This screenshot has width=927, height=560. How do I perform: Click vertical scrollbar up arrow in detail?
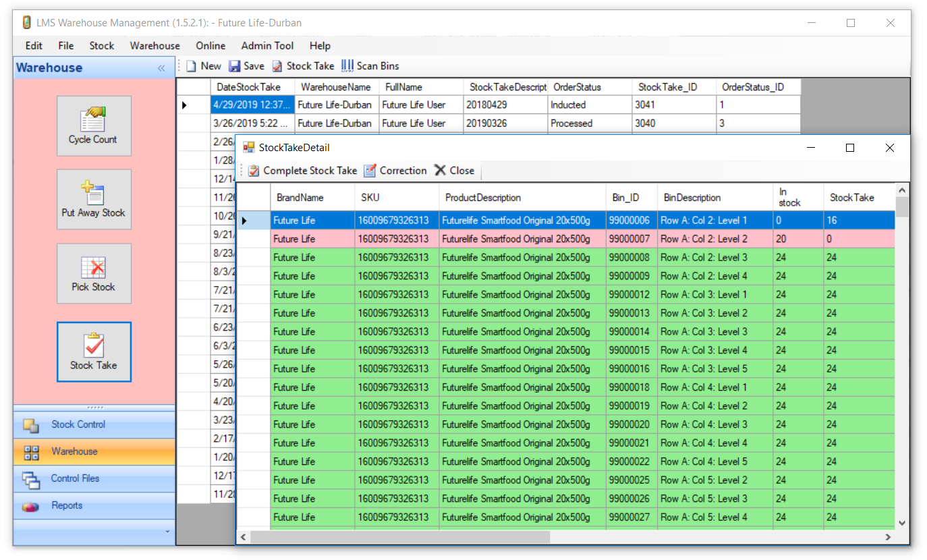902,190
